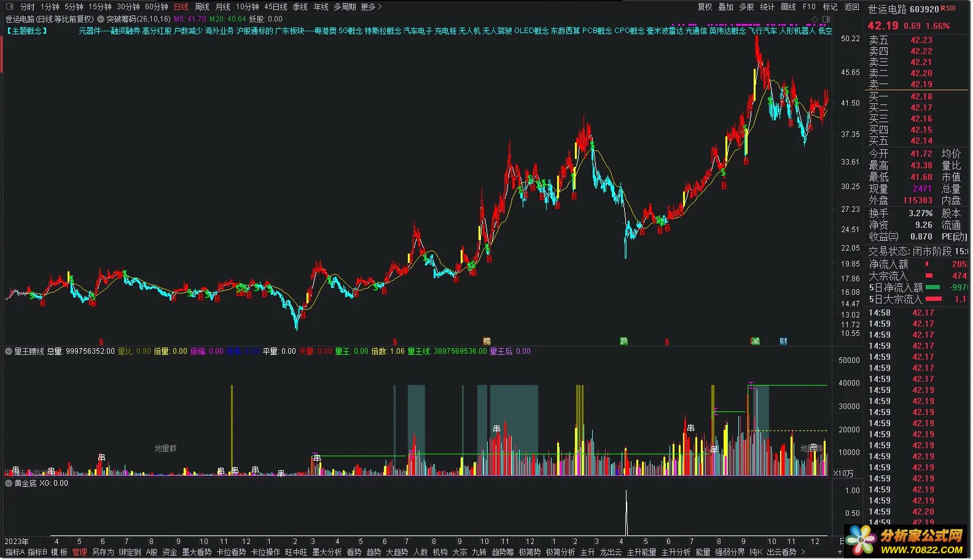Screen dimensions: 973x560
Task: Toggle the chart panel layout icon
Action: tap(826, 19)
